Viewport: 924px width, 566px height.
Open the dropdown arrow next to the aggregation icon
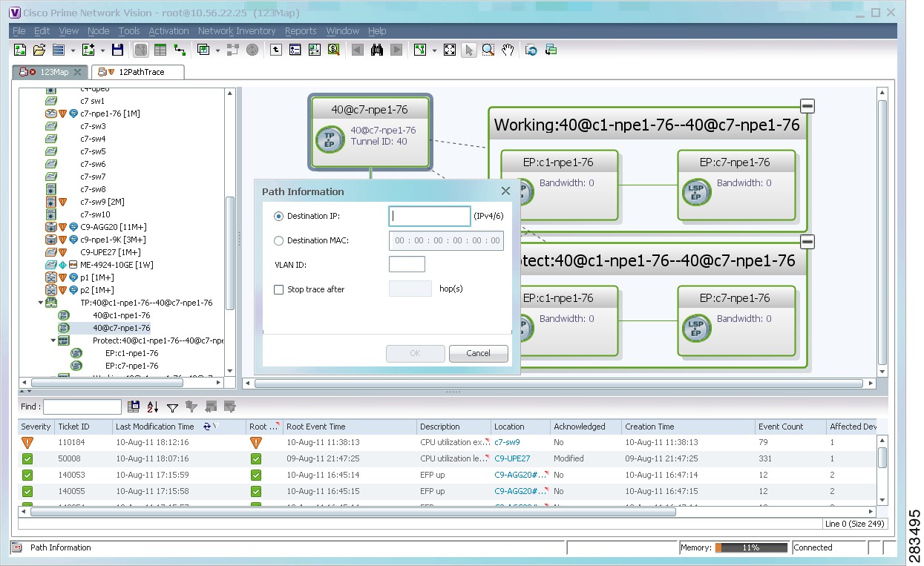point(217,50)
